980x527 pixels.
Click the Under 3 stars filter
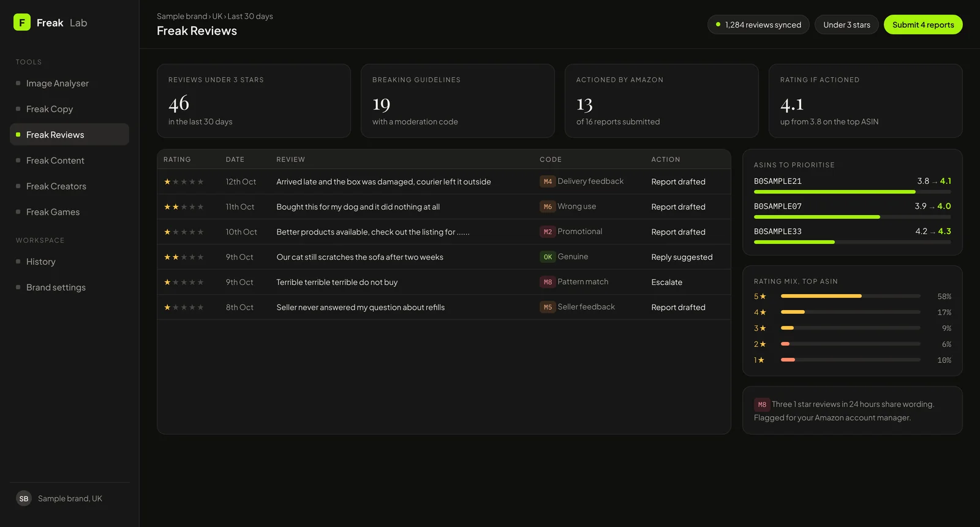pyautogui.click(x=846, y=25)
